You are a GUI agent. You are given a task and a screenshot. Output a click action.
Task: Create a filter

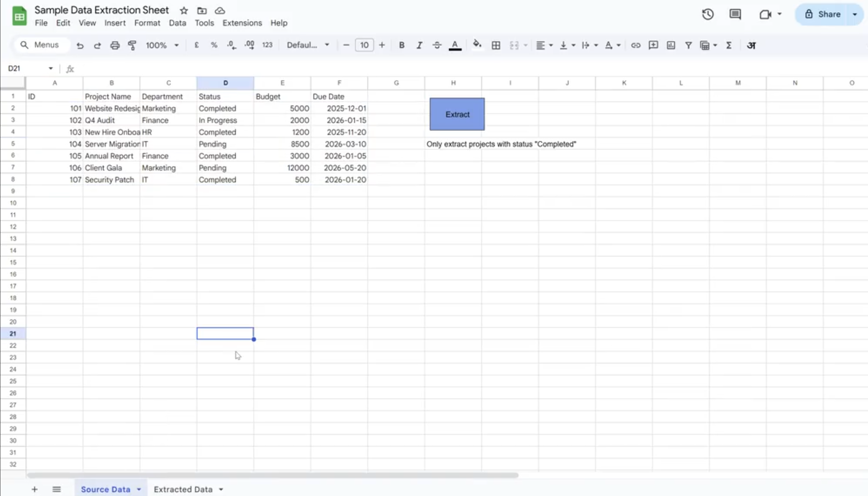(688, 45)
